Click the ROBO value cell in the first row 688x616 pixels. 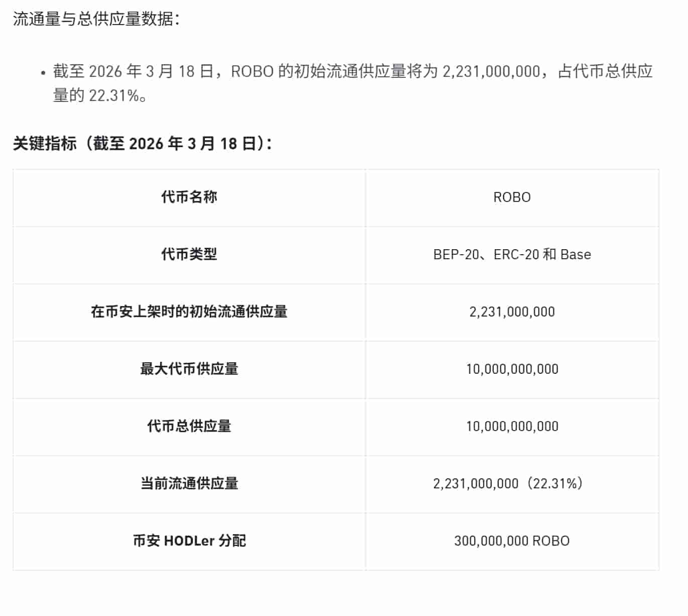512,197
